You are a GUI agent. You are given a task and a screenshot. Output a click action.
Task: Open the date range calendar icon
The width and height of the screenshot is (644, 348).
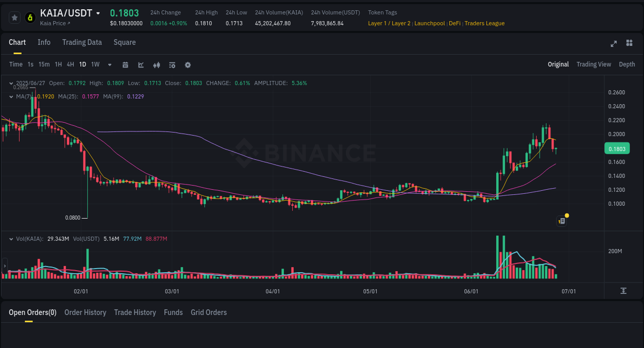point(125,65)
